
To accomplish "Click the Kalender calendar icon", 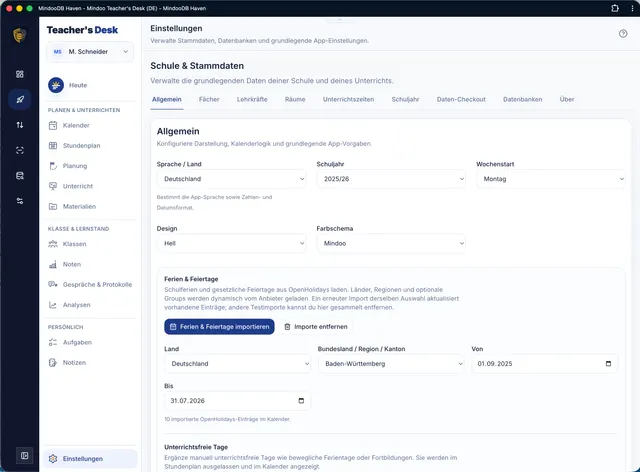I will 53,125.
